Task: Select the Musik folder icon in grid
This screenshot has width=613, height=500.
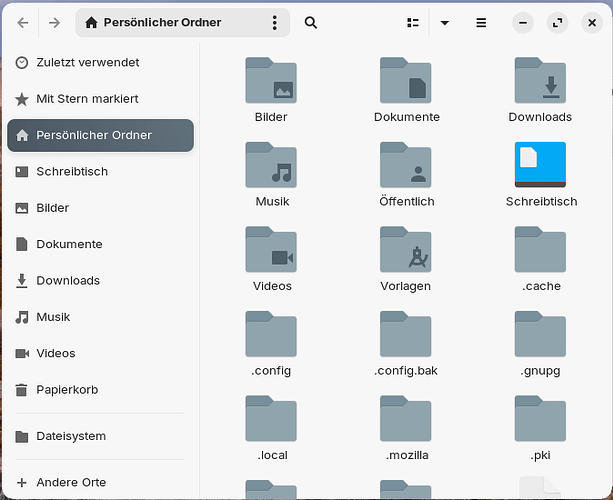Action: (x=271, y=165)
